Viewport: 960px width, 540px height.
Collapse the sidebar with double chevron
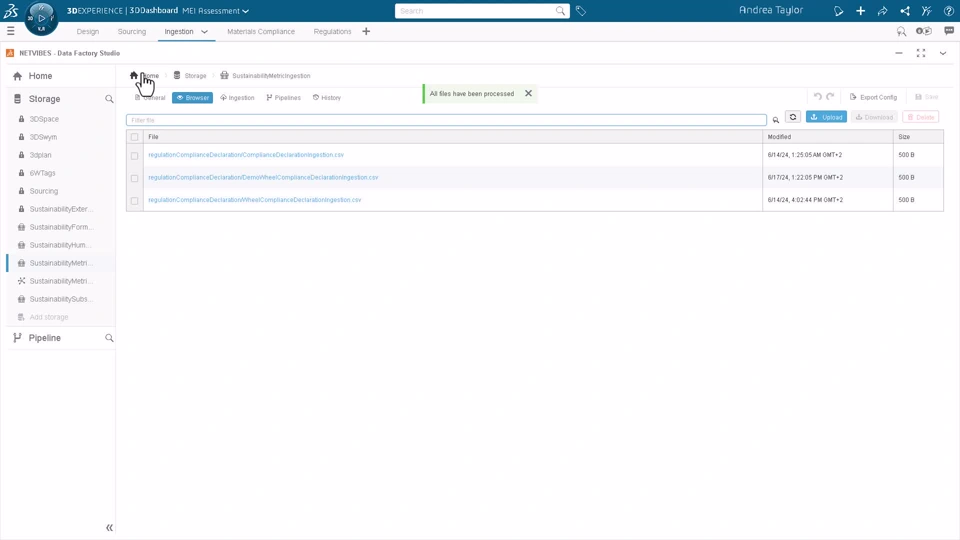click(x=109, y=527)
